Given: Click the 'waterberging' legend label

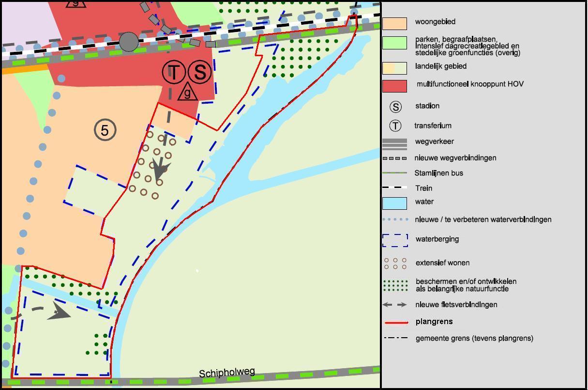Looking at the screenshot, I should point(437,239).
